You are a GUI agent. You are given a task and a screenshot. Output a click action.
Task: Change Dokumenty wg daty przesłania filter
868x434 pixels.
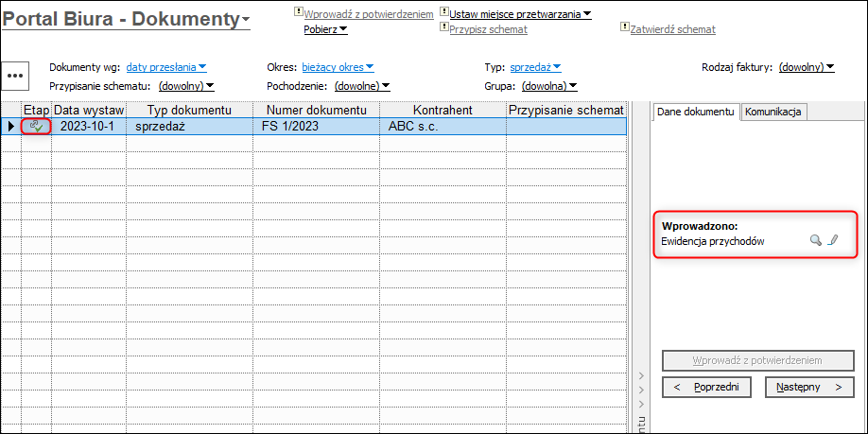click(x=166, y=67)
